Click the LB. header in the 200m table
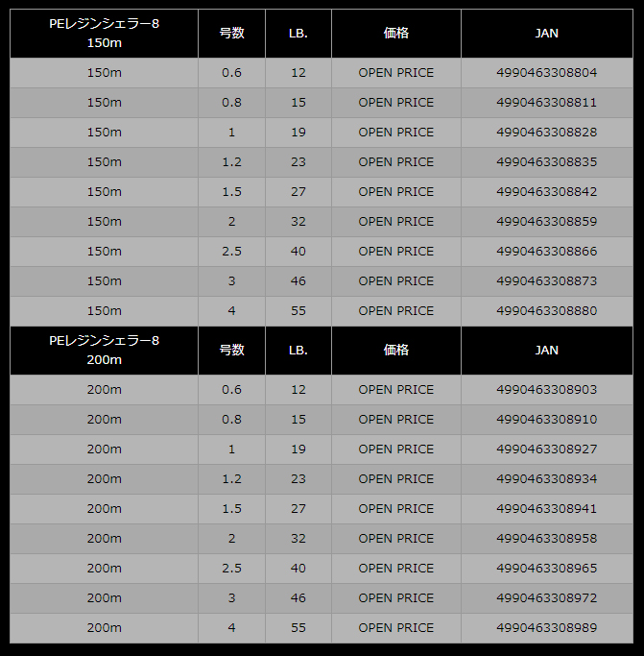Image resolution: width=644 pixels, height=656 pixels. tap(298, 351)
